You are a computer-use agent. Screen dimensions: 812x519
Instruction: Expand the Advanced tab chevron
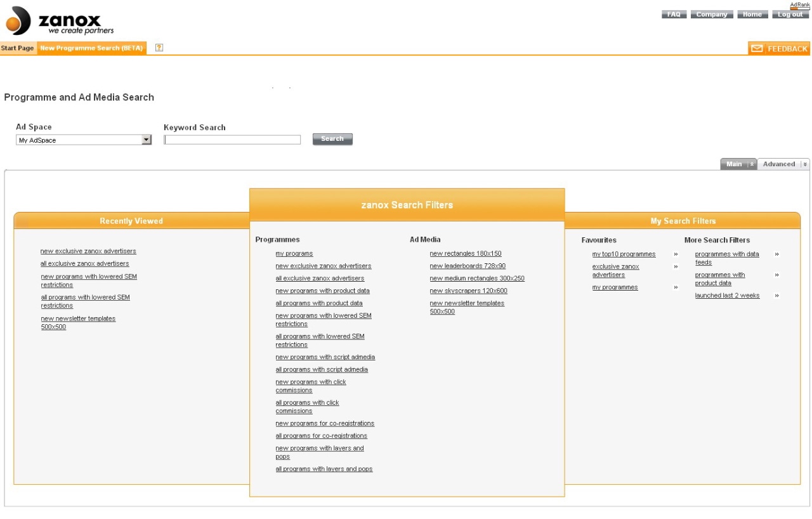point(804,164)
